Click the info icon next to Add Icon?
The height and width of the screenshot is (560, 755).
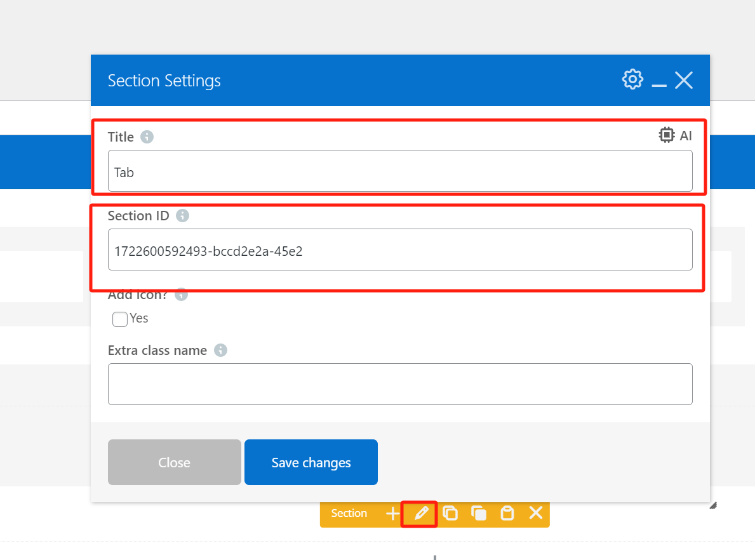tap(180, 294)
